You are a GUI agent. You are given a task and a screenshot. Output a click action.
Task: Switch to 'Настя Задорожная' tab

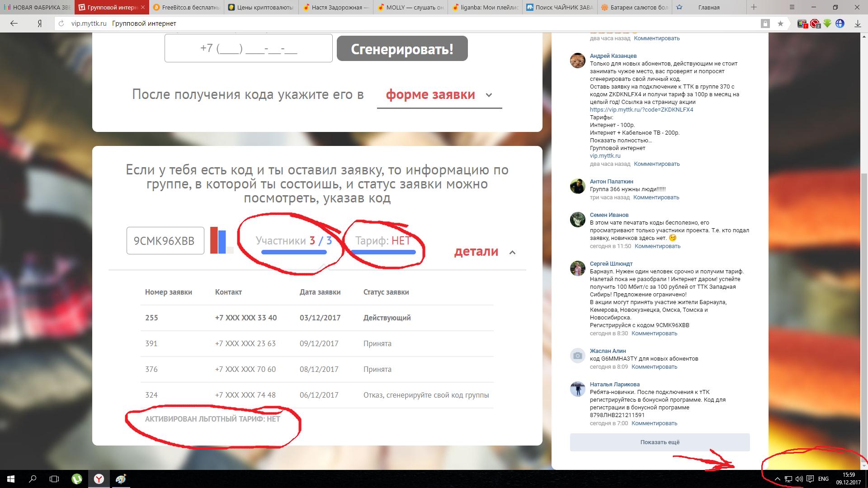point(336,7)
